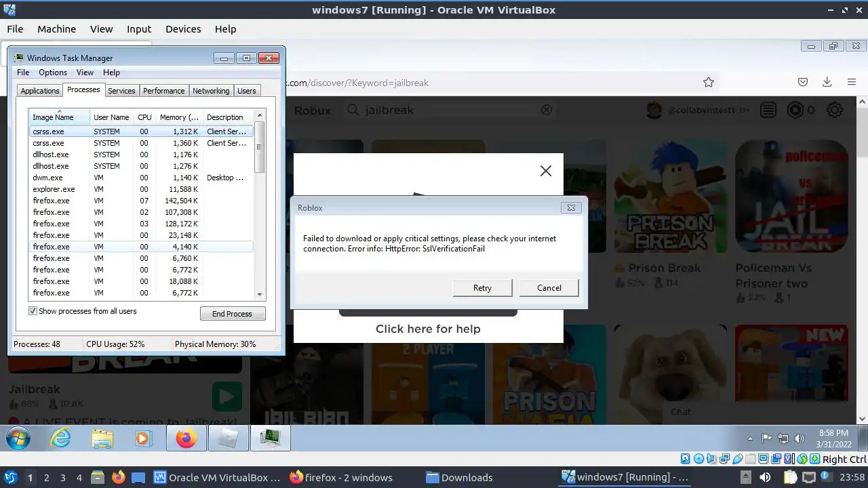Click the End Process button
This screenshot has height=488, width=868.
[x=233, y=314]
